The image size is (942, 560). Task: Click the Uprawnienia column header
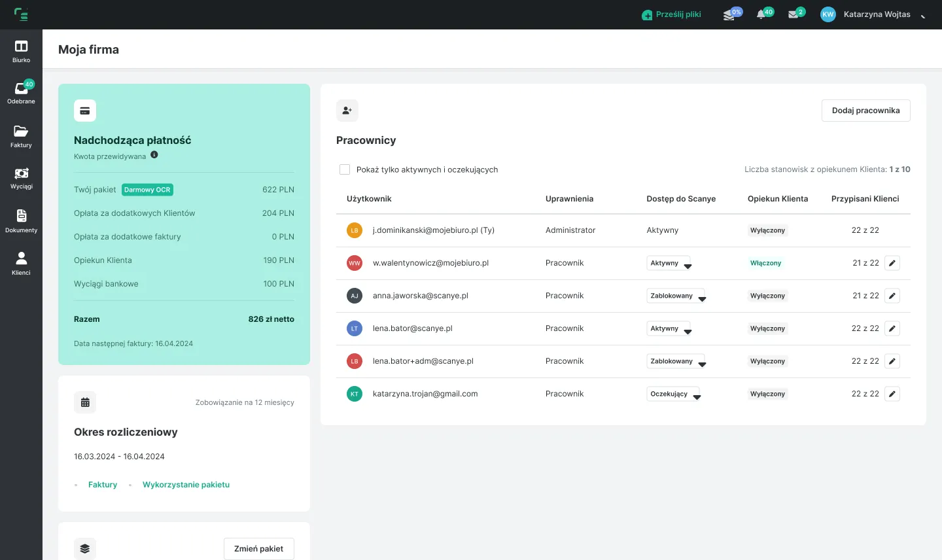(x=569, y=199)
